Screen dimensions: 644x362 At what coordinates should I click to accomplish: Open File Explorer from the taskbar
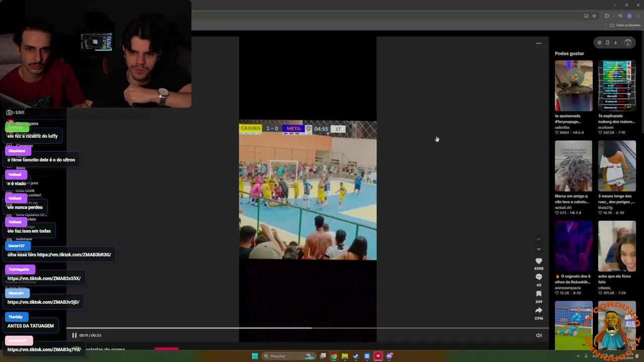pos(345,356)
